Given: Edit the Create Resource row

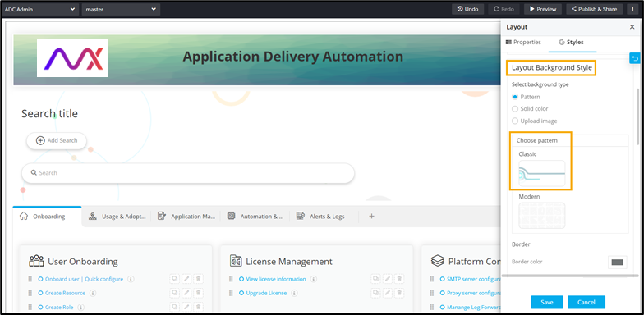Looking at the screenshot, I should pyautogui.click(x=186, y=294).
